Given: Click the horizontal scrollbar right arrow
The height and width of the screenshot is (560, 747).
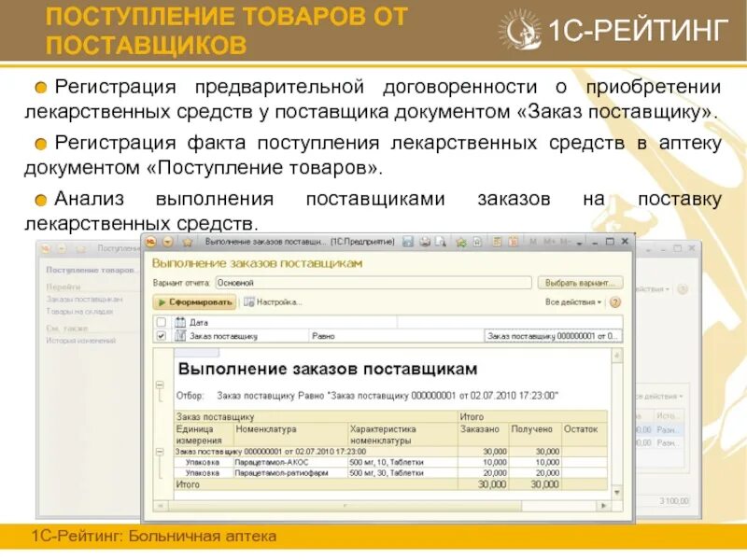Looking at the screenshot, I should pyautogui.click(x=604, y=506).
